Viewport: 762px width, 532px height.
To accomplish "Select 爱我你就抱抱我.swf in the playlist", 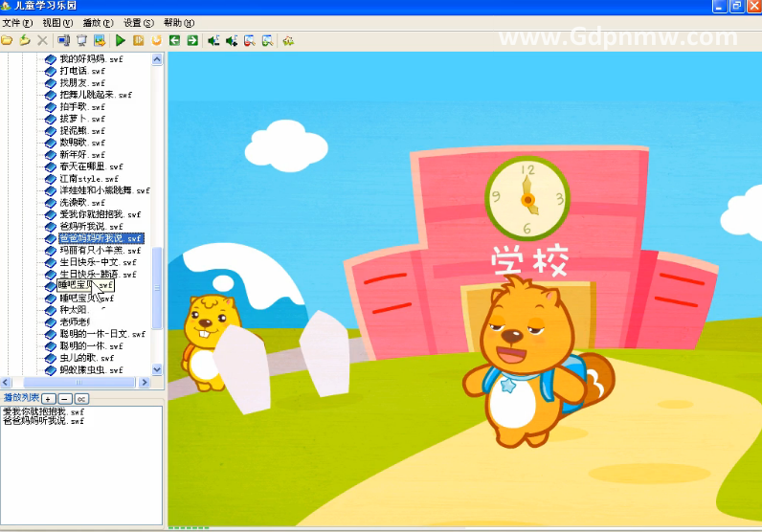I will pos(43,412).
